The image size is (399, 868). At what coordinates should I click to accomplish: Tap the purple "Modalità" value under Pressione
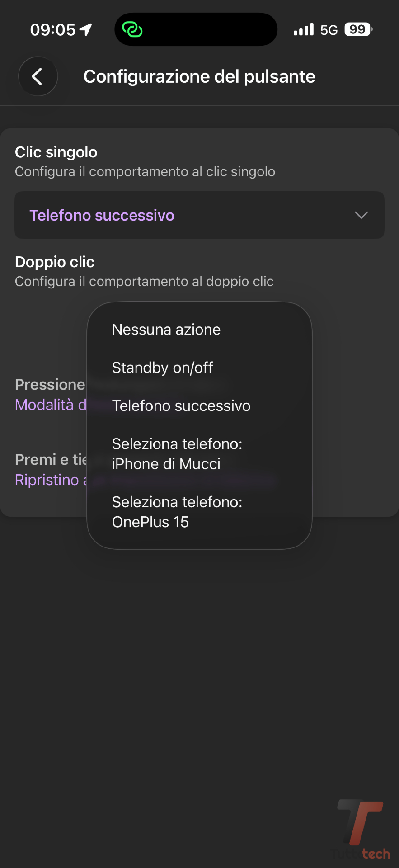[50, 405]
